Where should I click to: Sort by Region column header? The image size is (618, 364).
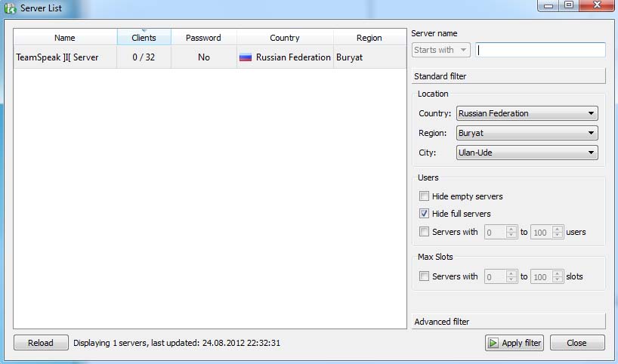tap(369, 38)
